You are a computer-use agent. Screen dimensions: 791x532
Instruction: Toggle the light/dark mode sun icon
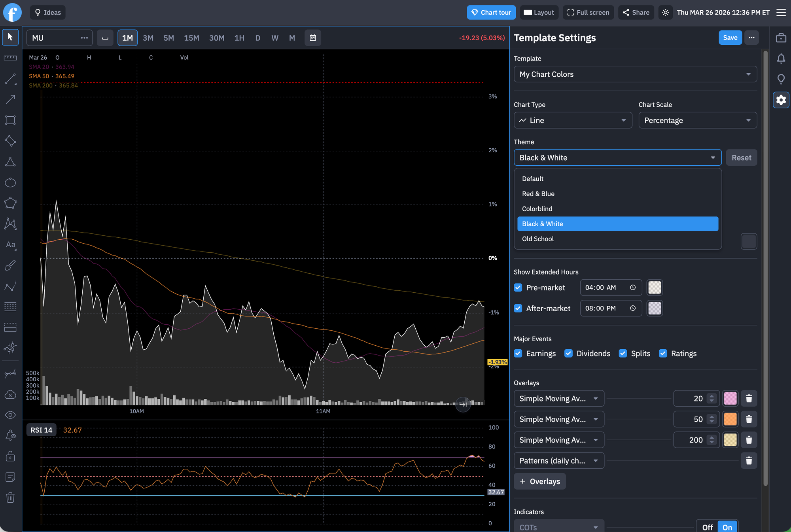666,13
